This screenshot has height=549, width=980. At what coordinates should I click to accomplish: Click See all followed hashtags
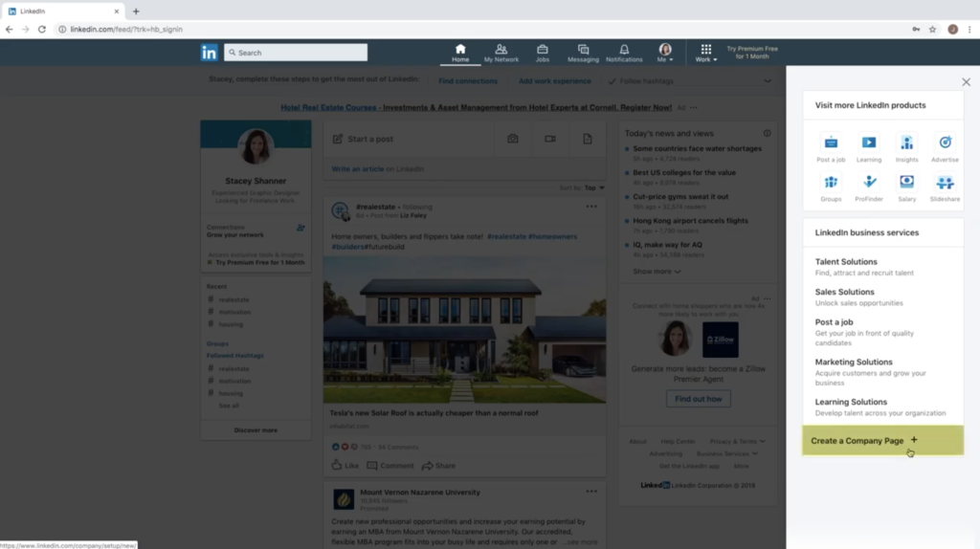229,406
